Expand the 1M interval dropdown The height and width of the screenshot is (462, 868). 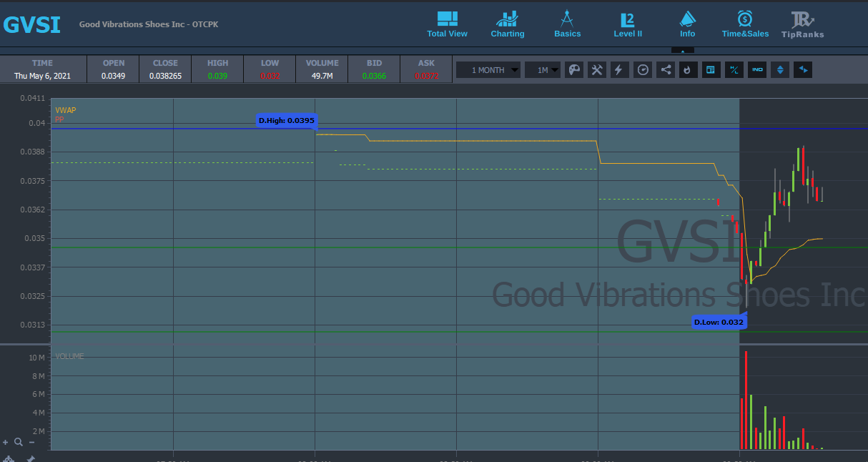543,70
